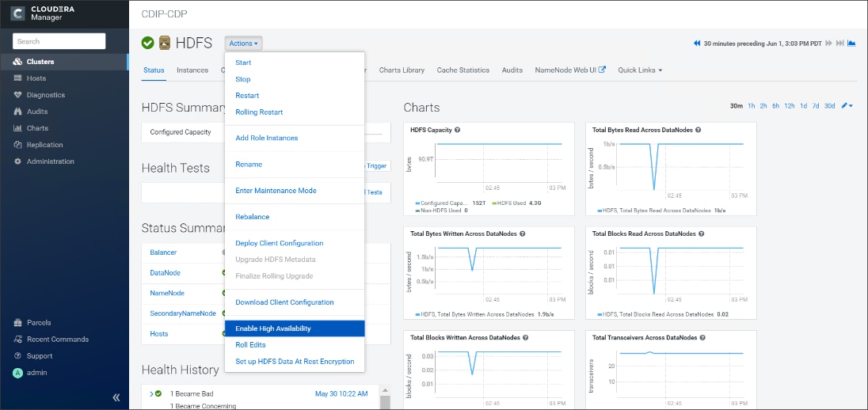This screenshot has height=410, width=868.
Task: Open the SecondaryNameNode status link
Action: pos(183,313)
